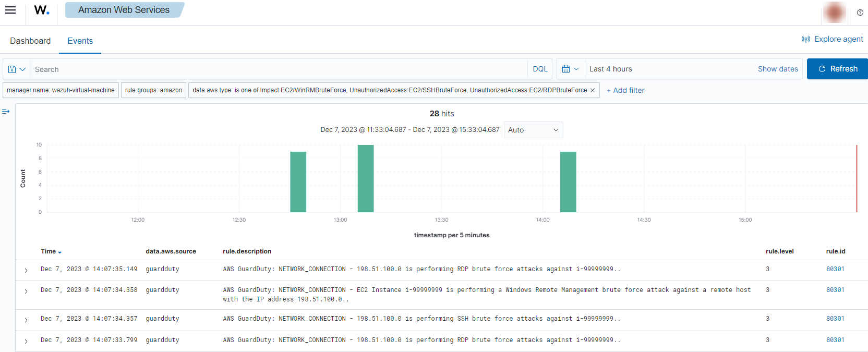The height and width of the screenshot is (352, 868).
Task: Open the Auto interval dropdown
Action: click(x=533, y=130)
